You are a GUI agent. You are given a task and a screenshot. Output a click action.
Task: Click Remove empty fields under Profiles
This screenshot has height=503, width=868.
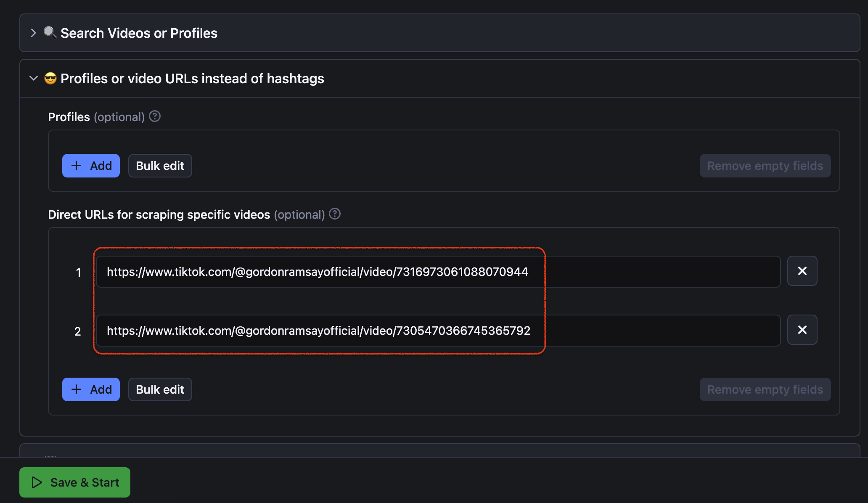[x=765, y=166]
